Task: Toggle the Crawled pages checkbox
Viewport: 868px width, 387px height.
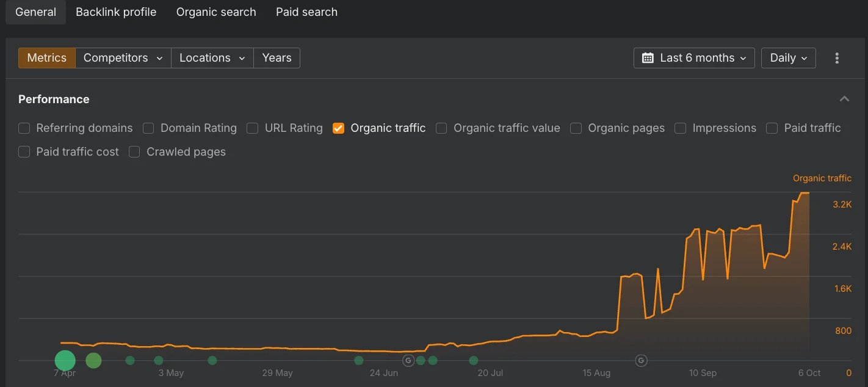Action: click(x=135, y=152)
